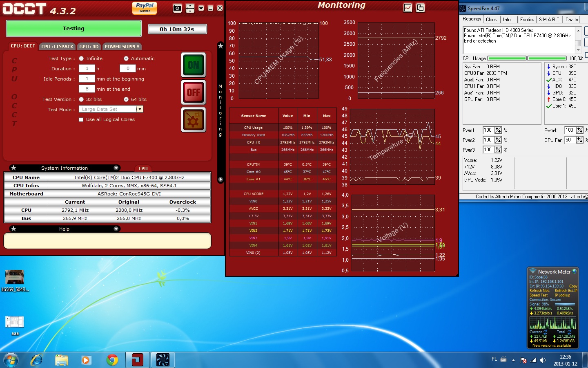Switch to the CPU : LINPACK tab
The image size is (588, 368).
[58, 47]
